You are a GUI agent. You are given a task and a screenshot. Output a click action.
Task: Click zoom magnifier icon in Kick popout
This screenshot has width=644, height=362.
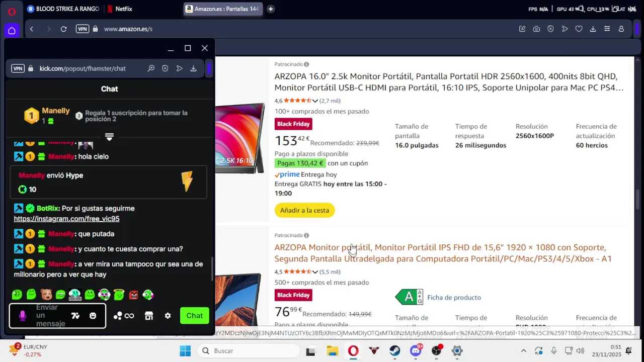[151, 68]
